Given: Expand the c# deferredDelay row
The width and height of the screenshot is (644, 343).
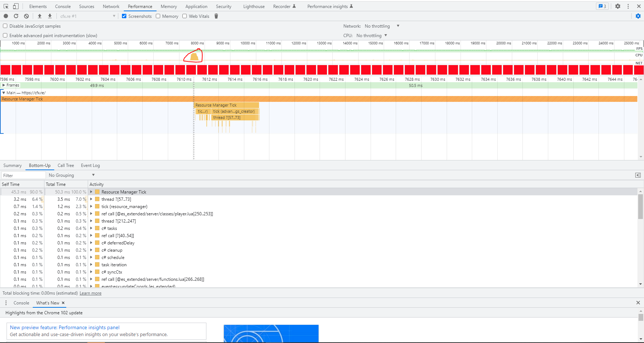Looking at the screenshot, I should tap(91, 243).
